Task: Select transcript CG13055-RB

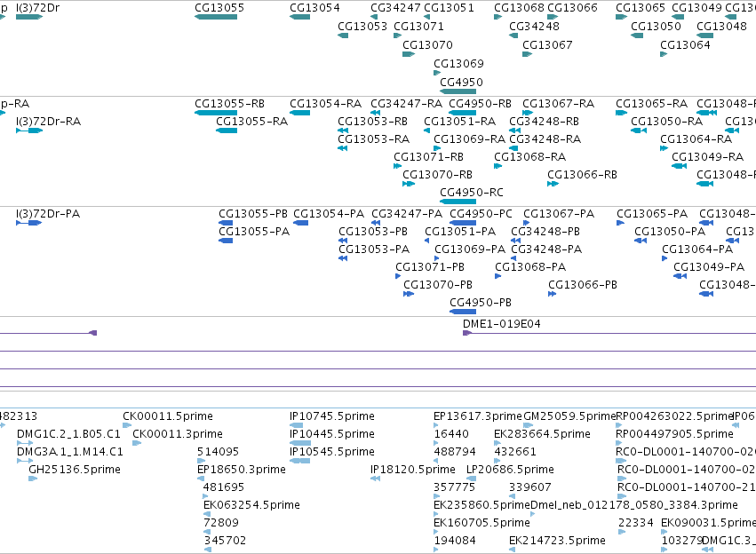Action: tap(216, 113)
